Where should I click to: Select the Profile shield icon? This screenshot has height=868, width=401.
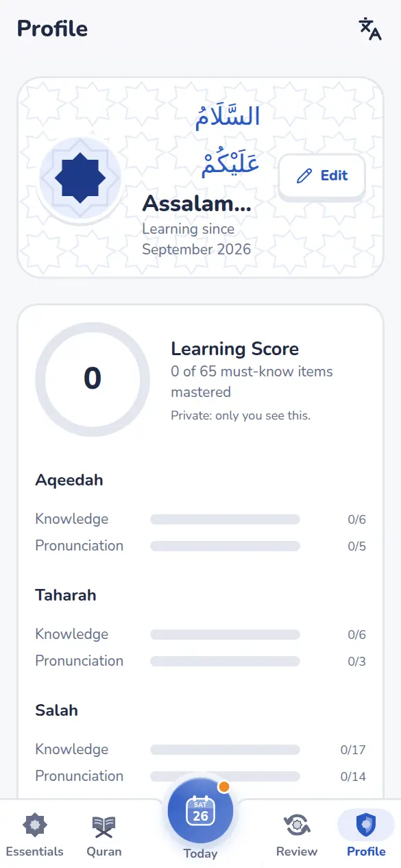(x=366, y=825)
